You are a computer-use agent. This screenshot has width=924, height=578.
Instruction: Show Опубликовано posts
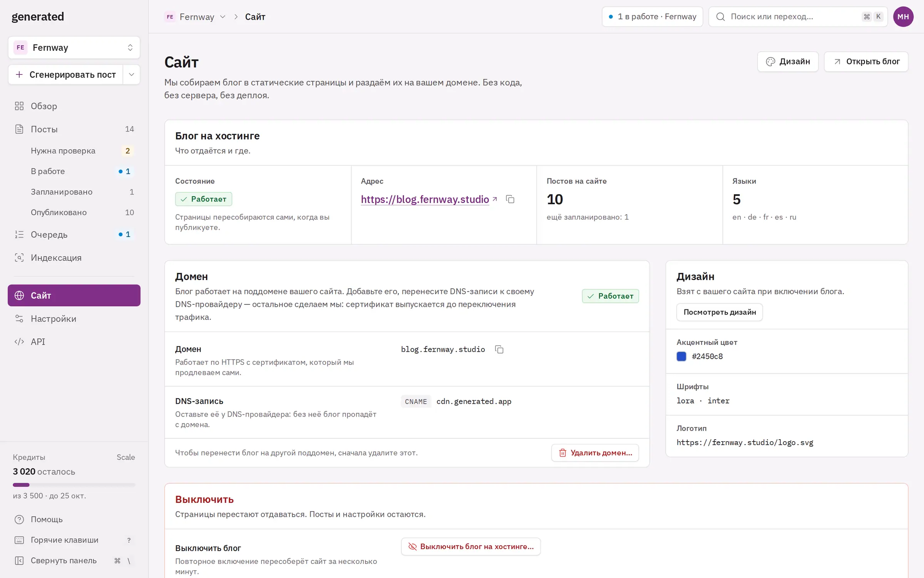pyautogui.click(x=74, y=212)
